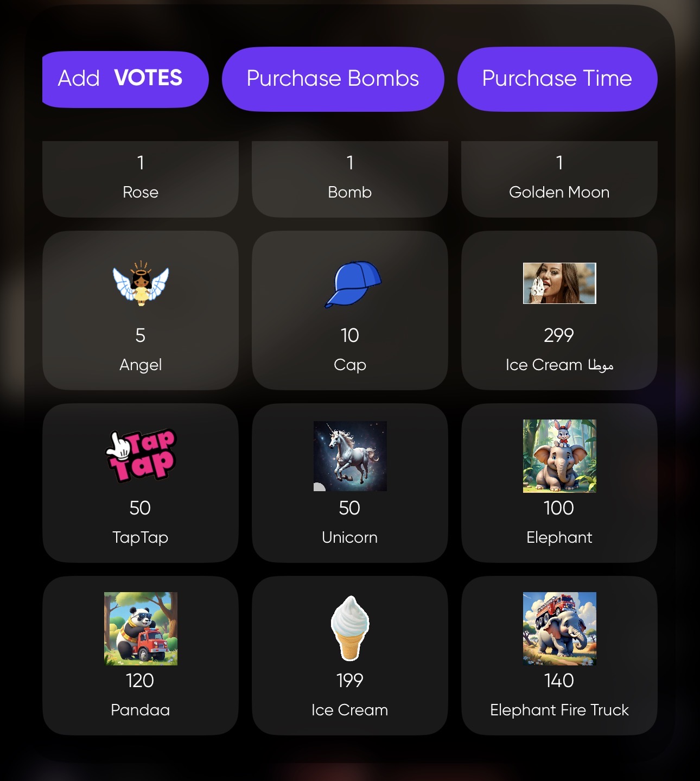Select the Angel gift icon
This screenshot has width=700, height=781.
click(141, 283)
